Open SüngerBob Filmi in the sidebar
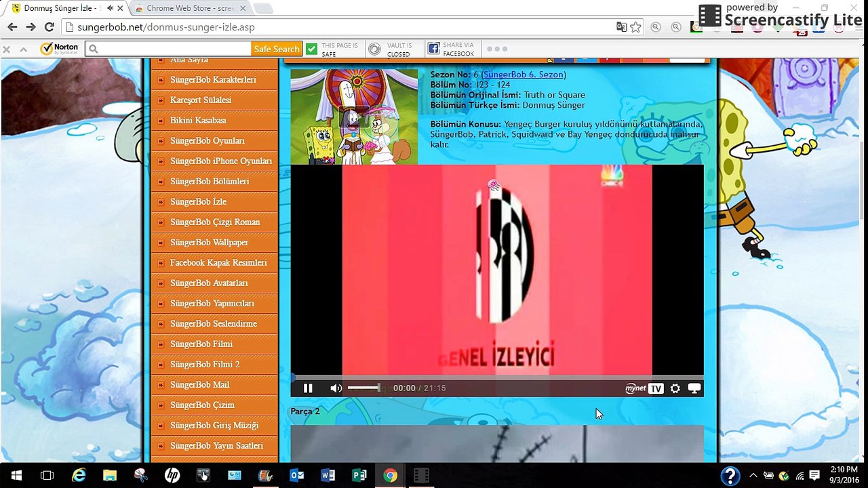 214,344
